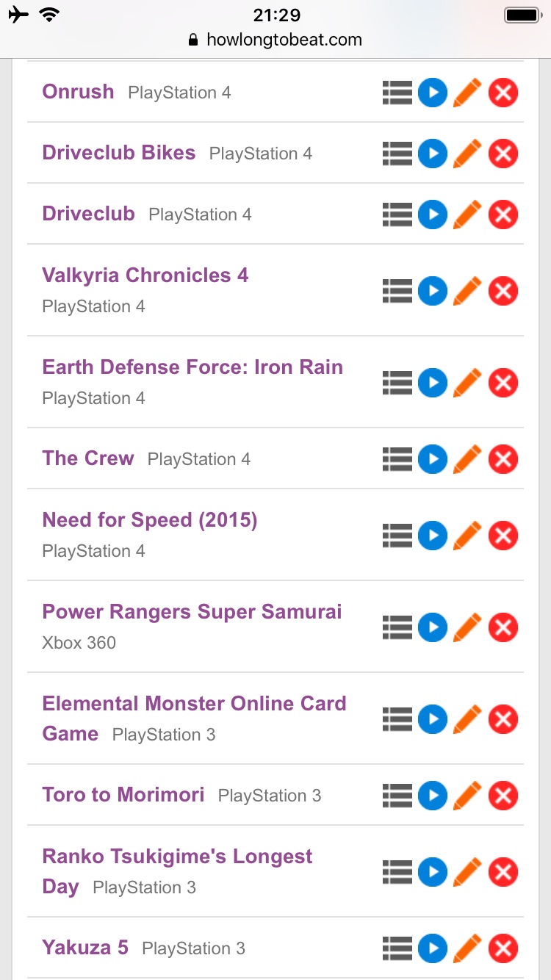Open the Yakuza 5 title link
This screenshot has width=551, height=980.
85,948
